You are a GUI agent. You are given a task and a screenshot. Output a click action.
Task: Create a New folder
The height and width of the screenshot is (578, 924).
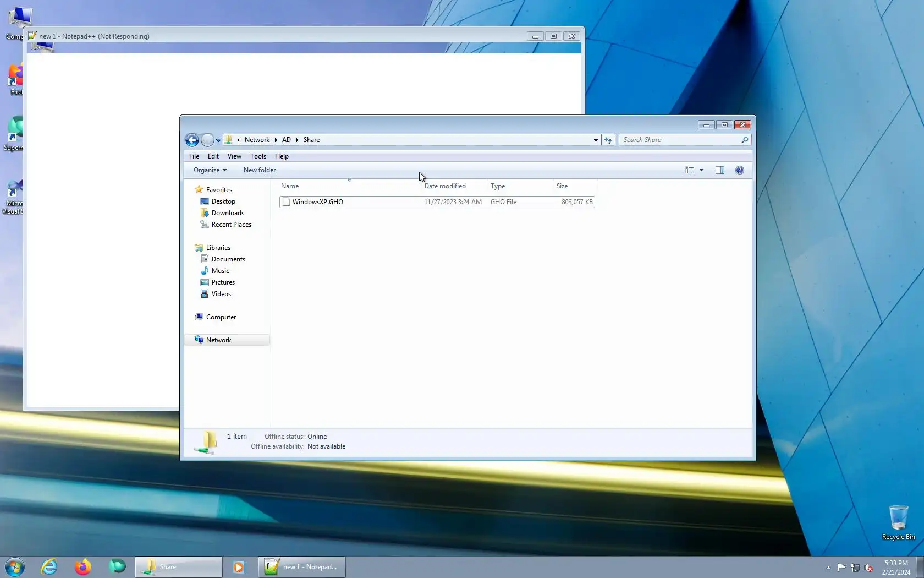260,170
